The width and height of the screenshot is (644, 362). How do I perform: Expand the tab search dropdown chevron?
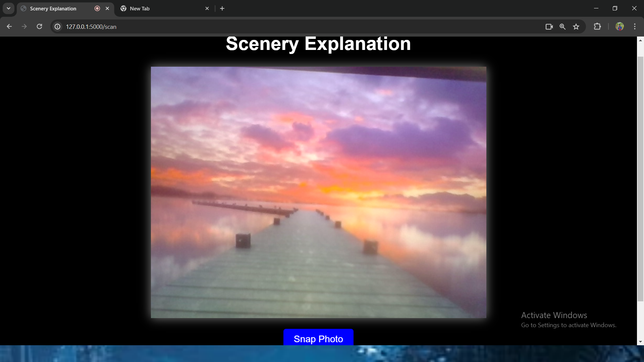[8, 8]
